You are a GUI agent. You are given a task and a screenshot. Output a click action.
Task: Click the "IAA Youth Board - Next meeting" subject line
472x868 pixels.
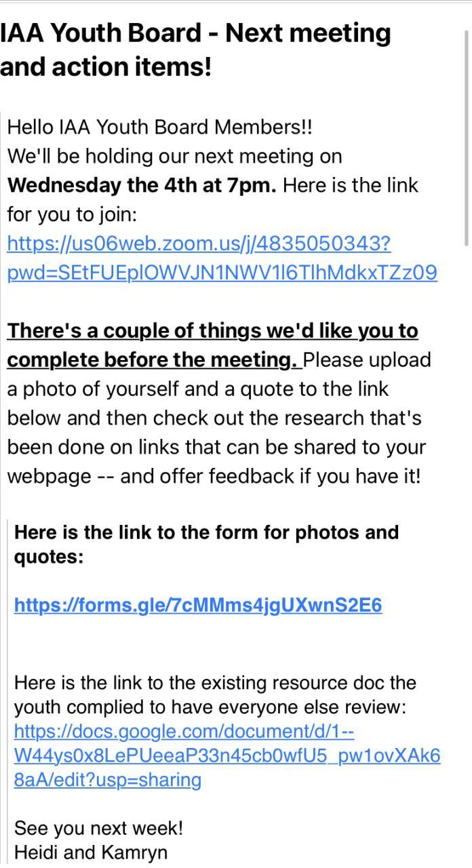(x=195, y=33)
